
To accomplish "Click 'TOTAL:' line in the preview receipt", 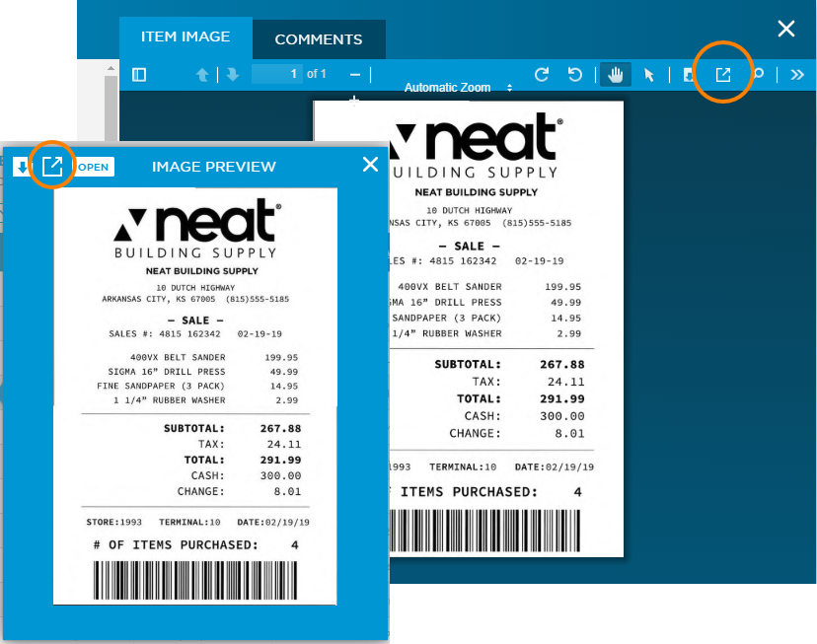I will [243, 460].
